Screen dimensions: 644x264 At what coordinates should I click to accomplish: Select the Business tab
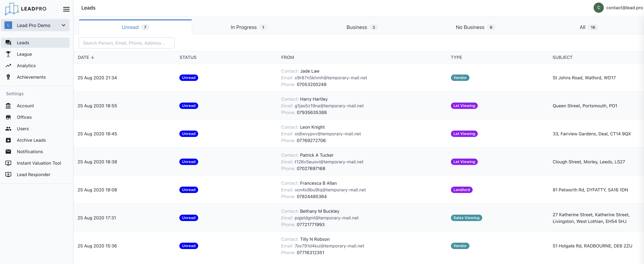click(361, 27)
